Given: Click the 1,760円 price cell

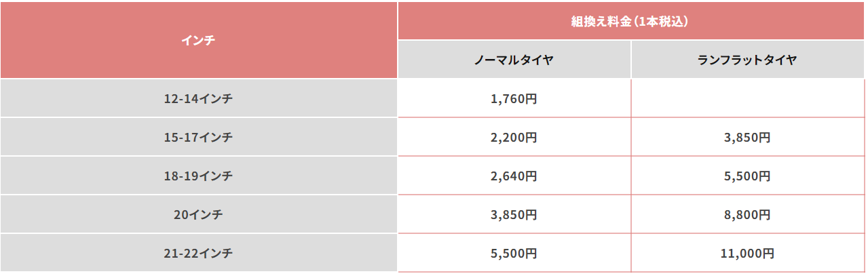Looking at the screenshot, I should point(514,98).
